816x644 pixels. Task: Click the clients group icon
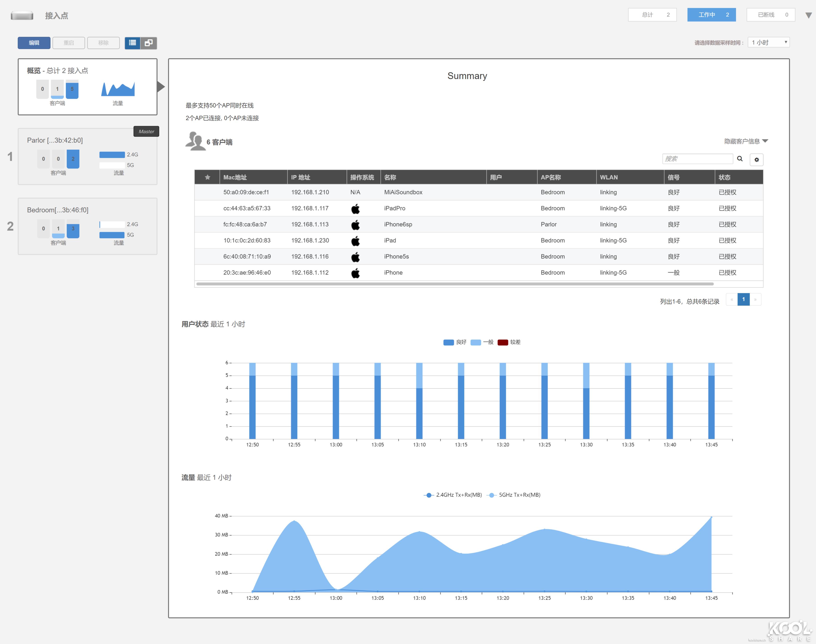pos(195,141)
